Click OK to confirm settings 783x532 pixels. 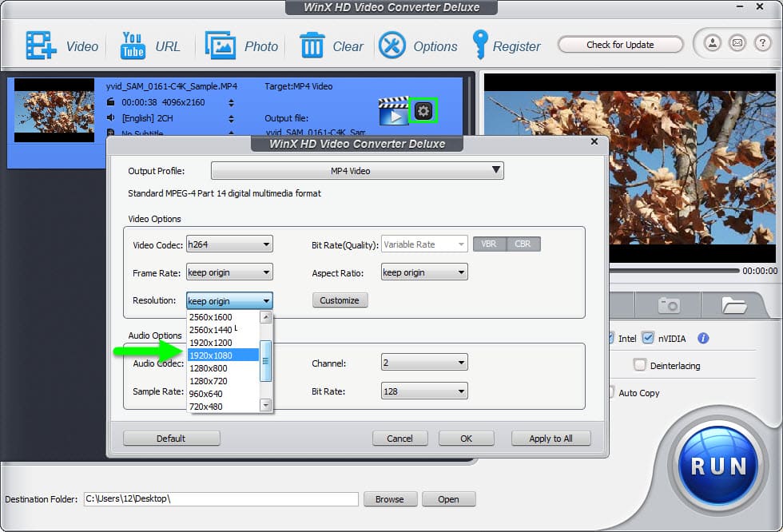coord(466,439)
